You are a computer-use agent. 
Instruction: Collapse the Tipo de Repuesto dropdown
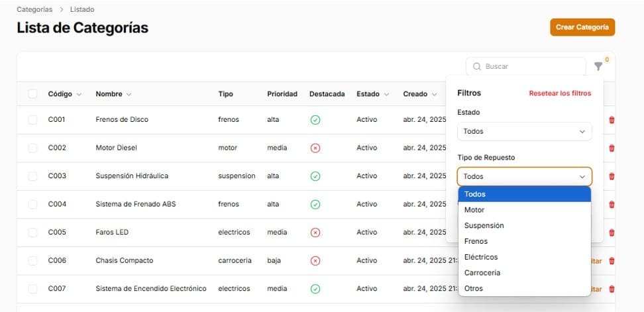point(525,176)
